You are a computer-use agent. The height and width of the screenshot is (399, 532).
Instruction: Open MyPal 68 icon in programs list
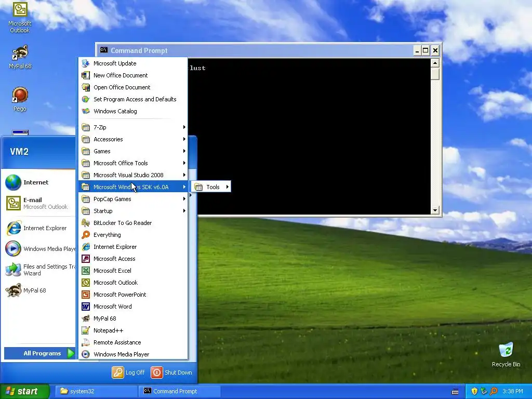pyautogui.click(x=86, y=318)
